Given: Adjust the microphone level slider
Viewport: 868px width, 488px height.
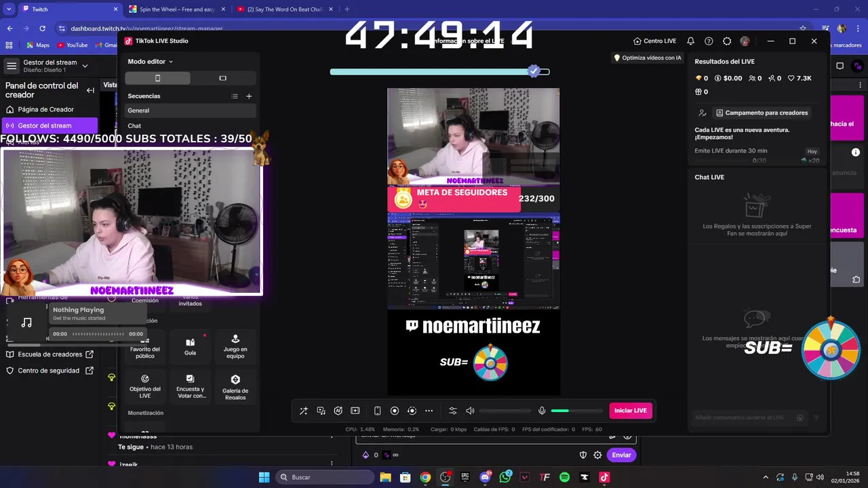Looking at the screenshot, I should 576,411.
